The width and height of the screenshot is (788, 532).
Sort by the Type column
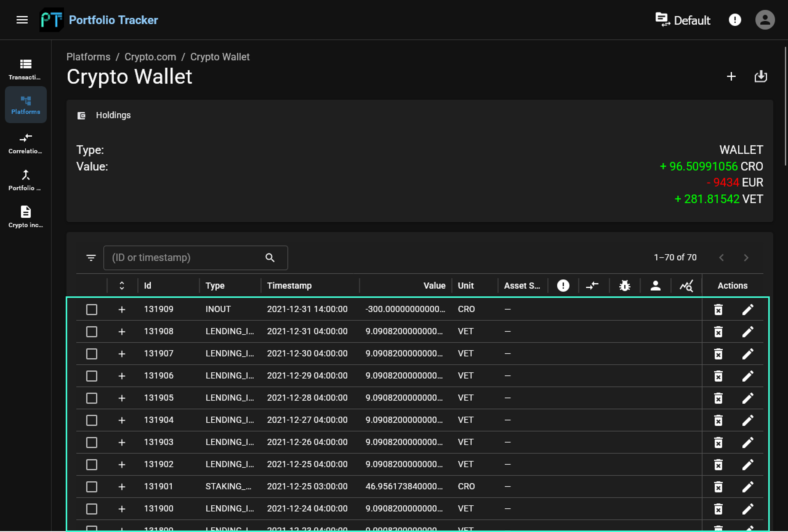point(215,286)
